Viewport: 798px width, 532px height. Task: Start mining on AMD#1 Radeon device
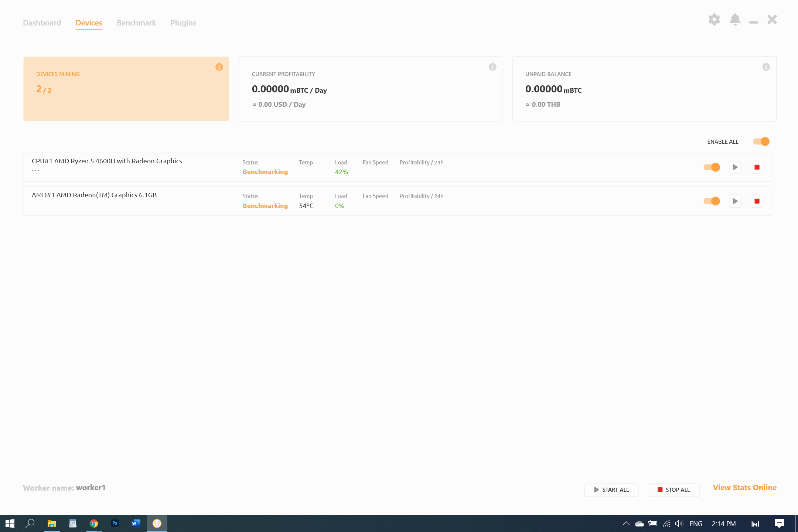735,201
